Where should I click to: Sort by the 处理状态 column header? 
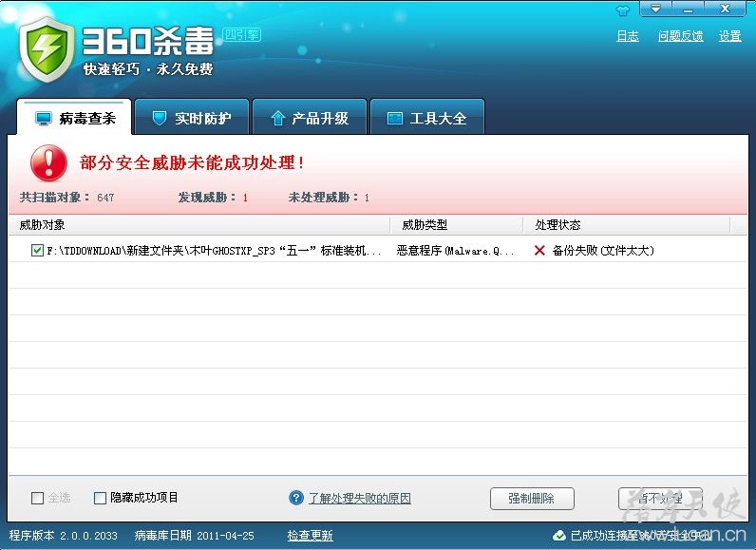pyautogui.click(x=627, y=224)
